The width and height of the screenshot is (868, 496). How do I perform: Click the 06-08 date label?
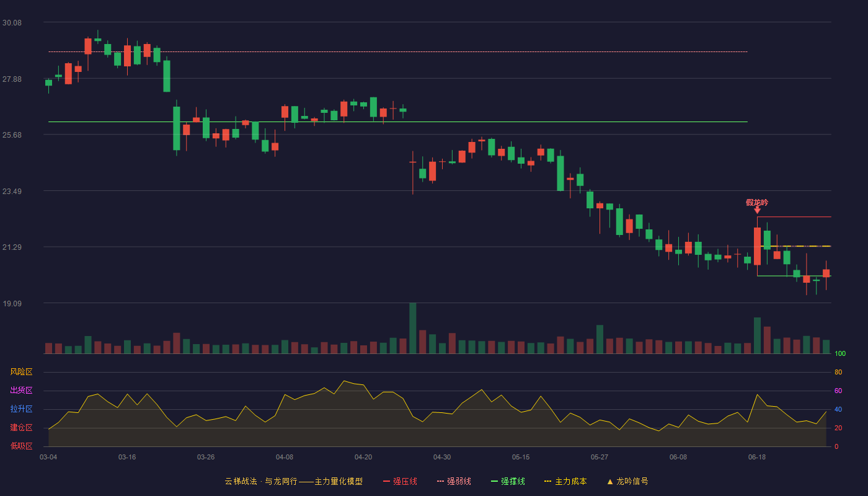(678, 457)
